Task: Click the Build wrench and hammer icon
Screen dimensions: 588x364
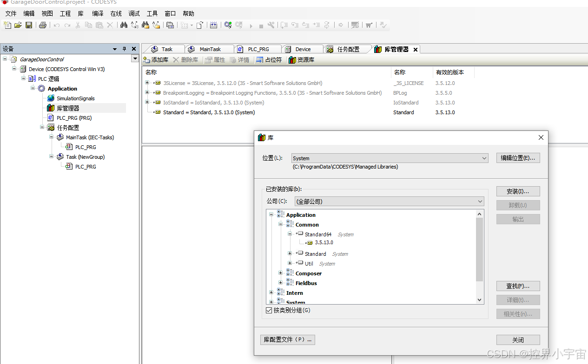Action: [271, 25]
